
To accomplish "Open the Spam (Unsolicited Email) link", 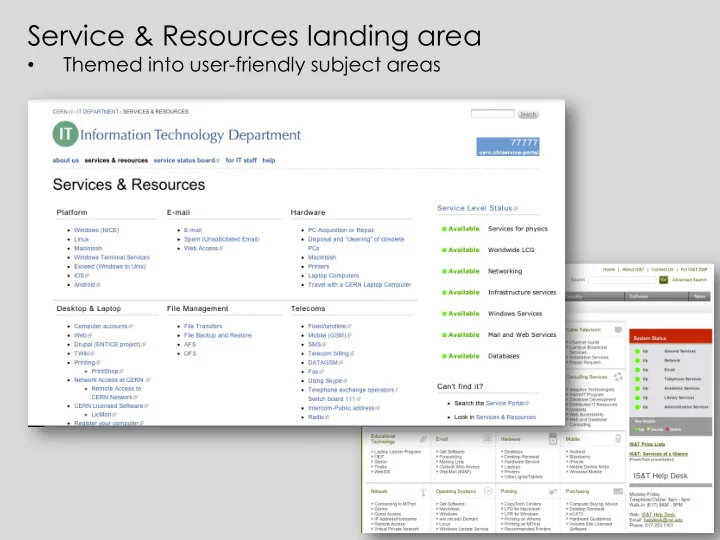I will coord(221,239).
